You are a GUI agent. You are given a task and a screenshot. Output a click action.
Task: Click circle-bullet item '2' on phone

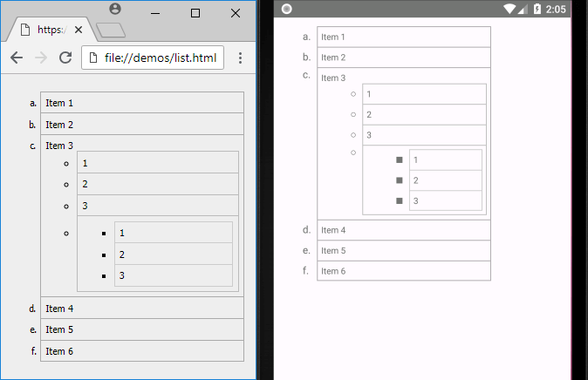pos(425,114)
